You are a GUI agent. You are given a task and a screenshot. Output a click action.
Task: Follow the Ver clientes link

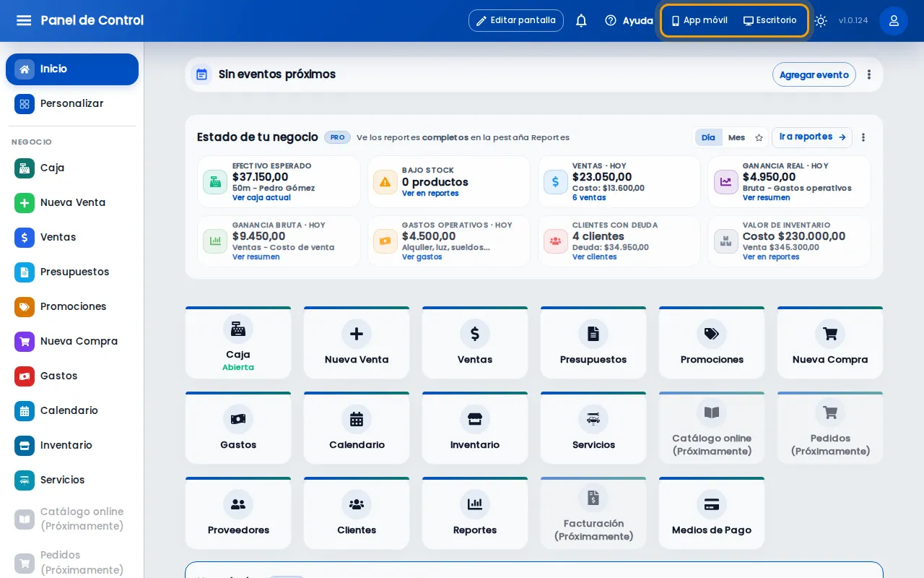pyautogui.click(x=594, y=257)
